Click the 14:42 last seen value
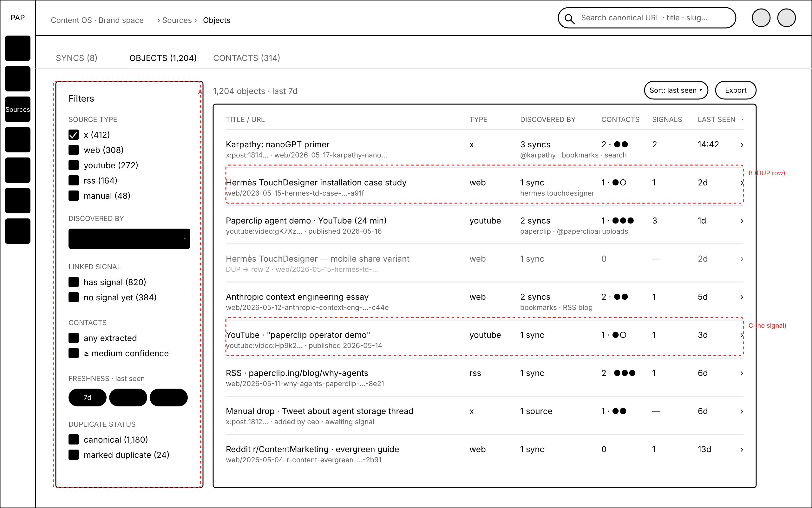 click(708, 144)
